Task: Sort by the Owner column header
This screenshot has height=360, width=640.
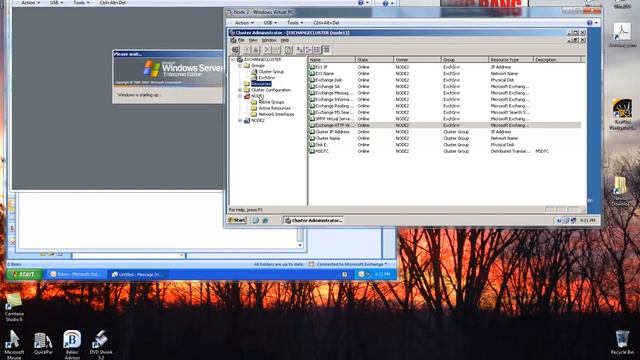Action: pos(417,60)
